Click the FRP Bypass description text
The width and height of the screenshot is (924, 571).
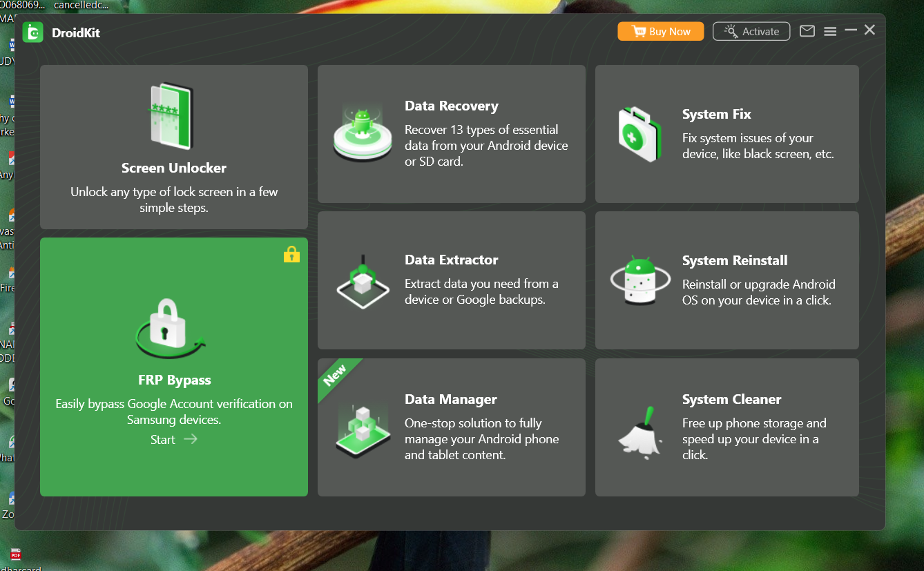(x=174, y=412)
